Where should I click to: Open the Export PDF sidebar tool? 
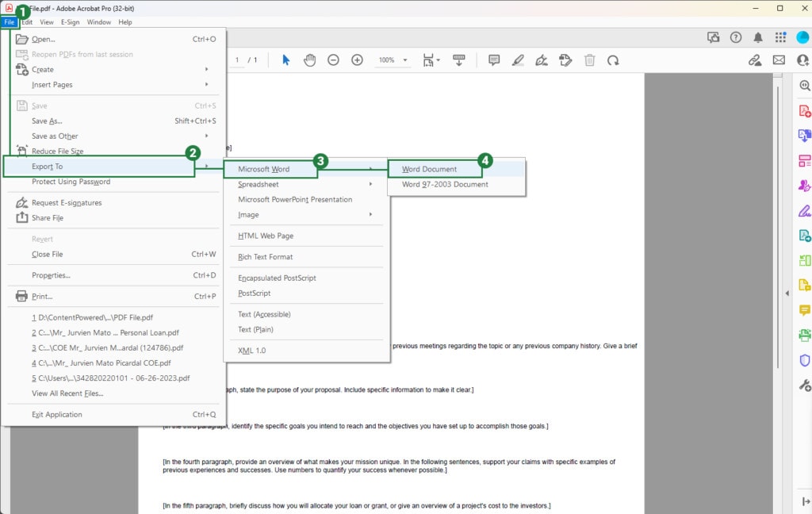tap(805, 136)
